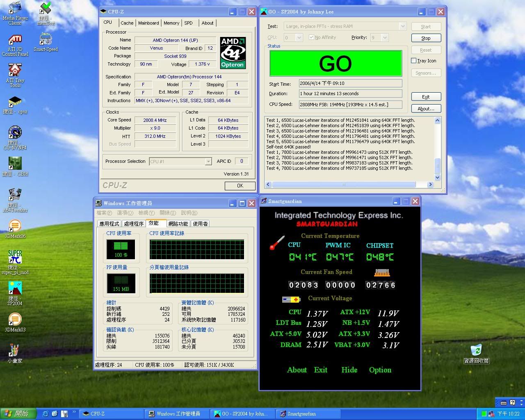
Task: Launch ATI Tray Tools icon
Action: (x=15, y=70)
